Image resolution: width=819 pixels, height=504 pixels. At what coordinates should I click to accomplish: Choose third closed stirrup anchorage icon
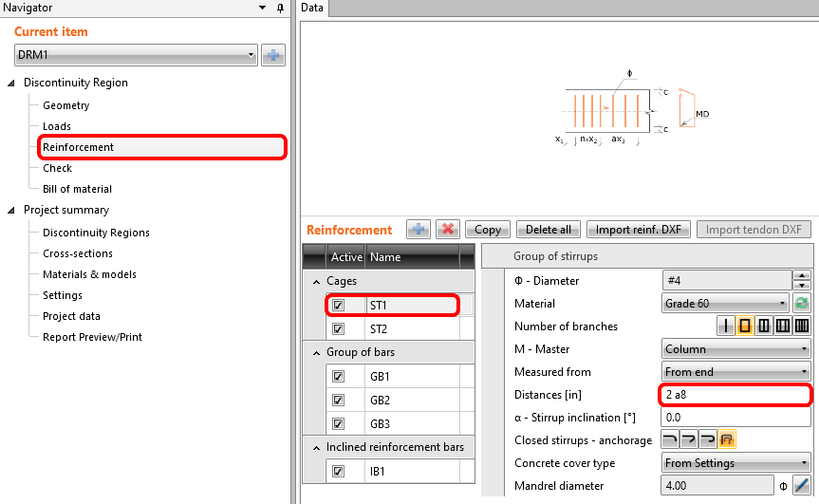click(x=708, y=439)
